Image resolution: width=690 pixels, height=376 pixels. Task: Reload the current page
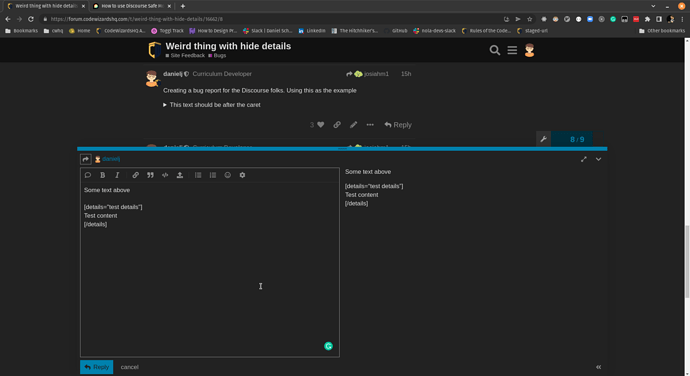31,19
